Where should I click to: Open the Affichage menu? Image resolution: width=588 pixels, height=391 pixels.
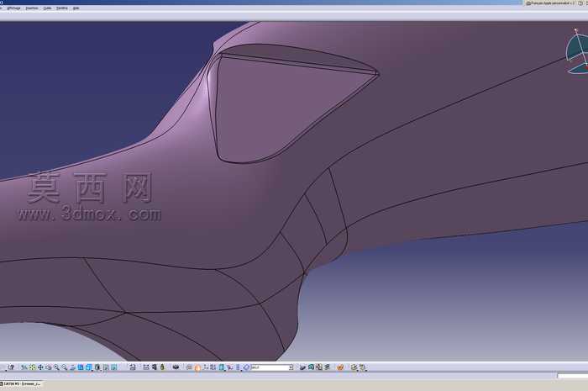(x=14, y=8)
